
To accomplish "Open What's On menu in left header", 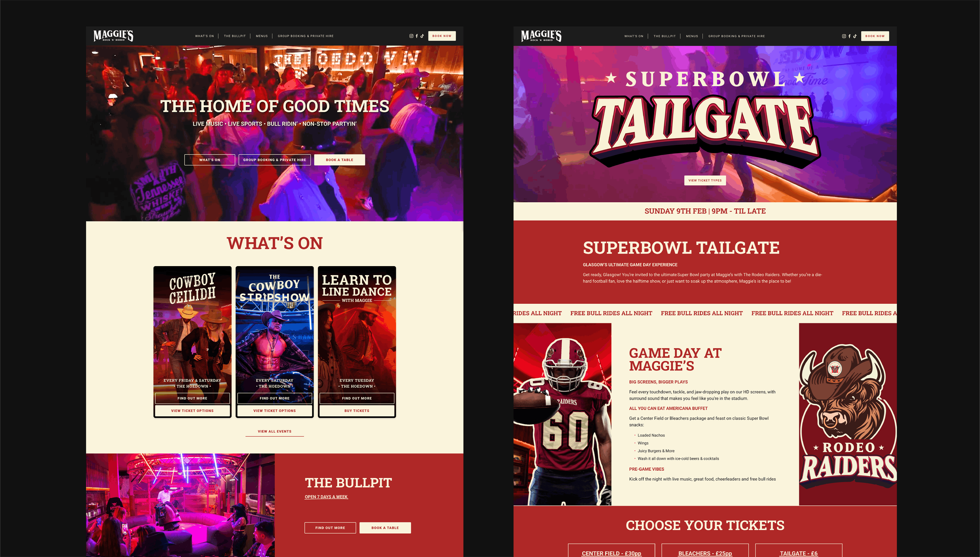I will pos(205,36).
